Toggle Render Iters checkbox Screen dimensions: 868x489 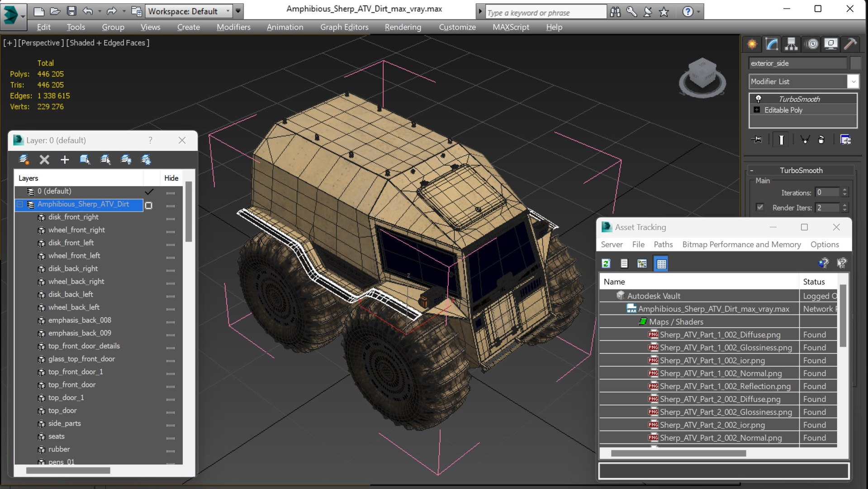click(x=760, y=207)
